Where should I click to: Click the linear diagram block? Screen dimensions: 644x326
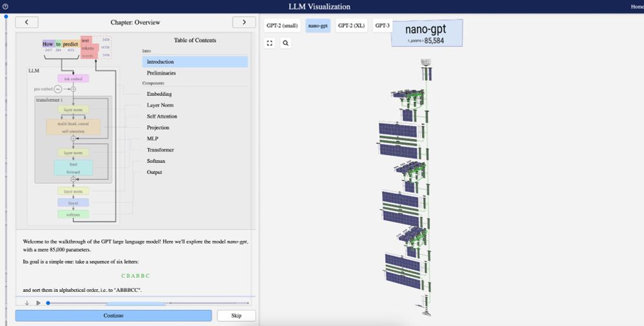pos(73,203)
